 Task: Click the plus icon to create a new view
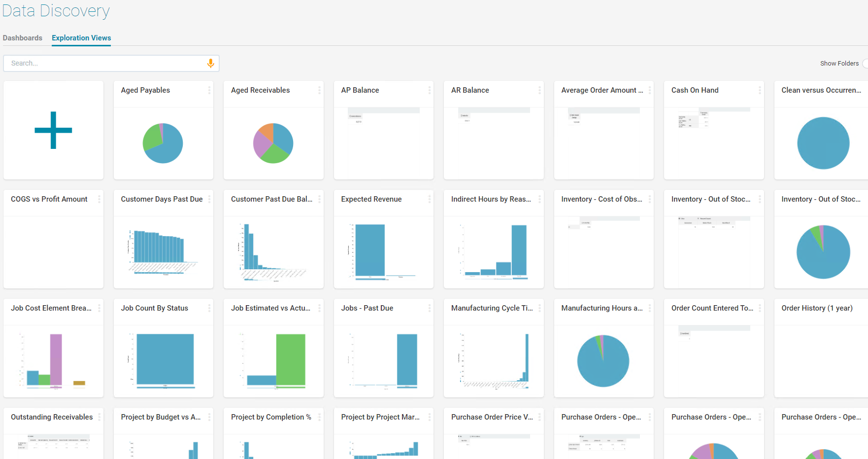pyautogui.click(x=53, y=130)
